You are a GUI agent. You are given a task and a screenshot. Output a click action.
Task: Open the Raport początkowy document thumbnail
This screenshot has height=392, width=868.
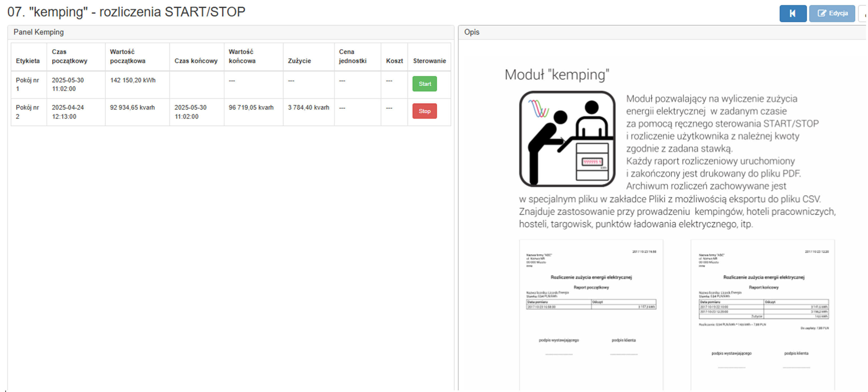[x=591, y=315]
